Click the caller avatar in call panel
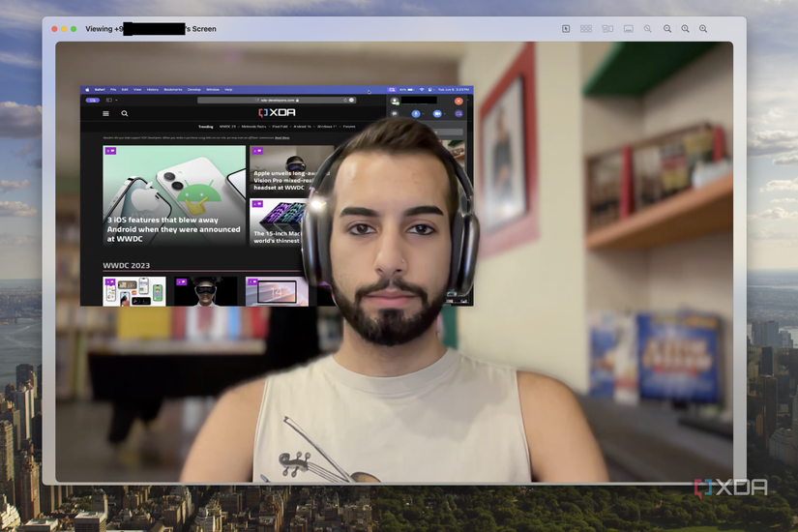Viewport: 798px width, 532px height. coord(394,101)
